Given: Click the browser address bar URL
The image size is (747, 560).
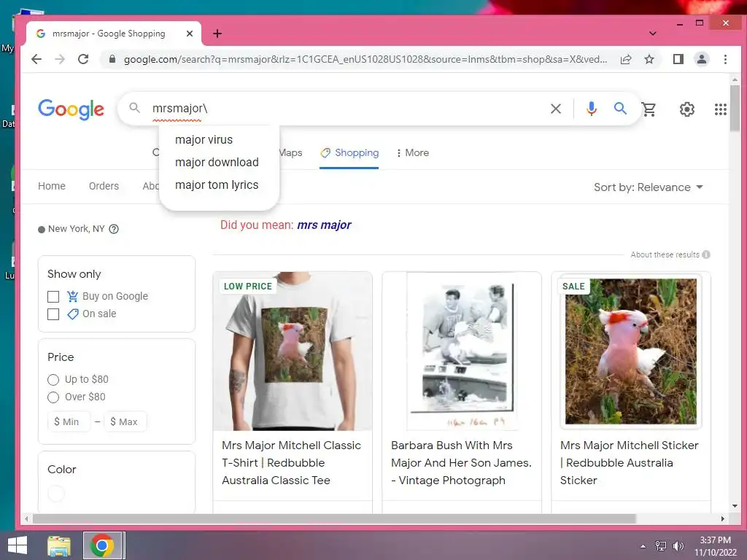Looking at the screenshot, I should (365, 60).
